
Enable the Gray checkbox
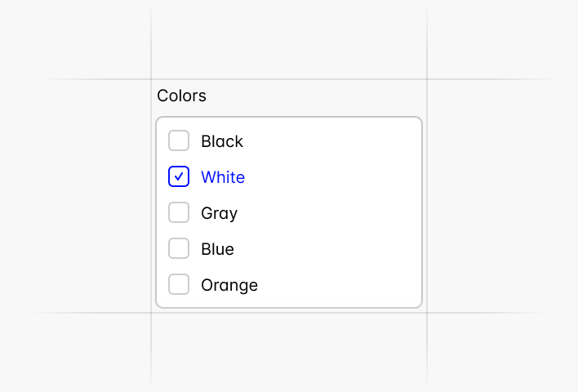[x=179, y=213]
